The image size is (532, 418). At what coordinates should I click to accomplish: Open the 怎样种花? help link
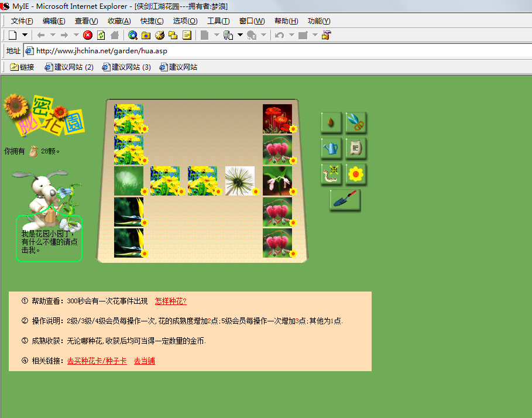point(171,301)
